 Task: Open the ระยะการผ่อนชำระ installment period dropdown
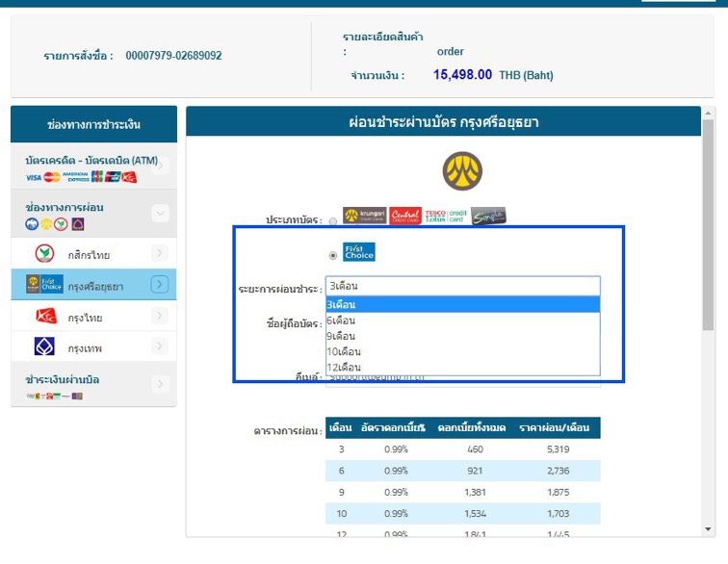click(x=463, y=286)
